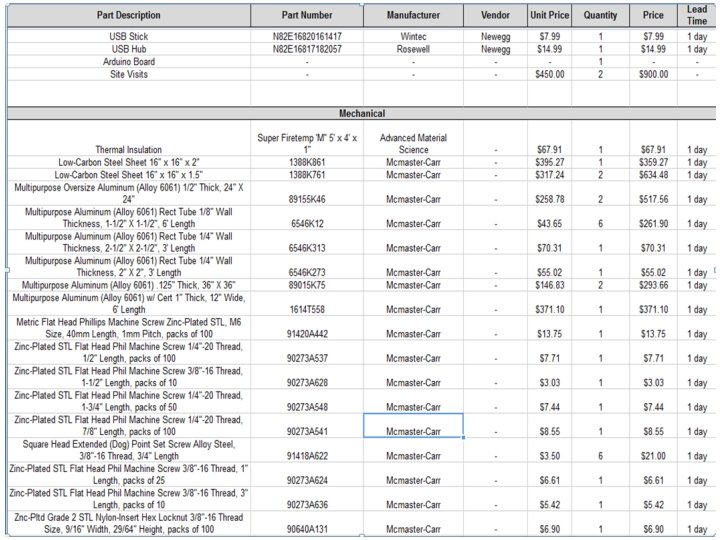Select the Wintec manufacturer cell
720x540 pixels.
413,36
